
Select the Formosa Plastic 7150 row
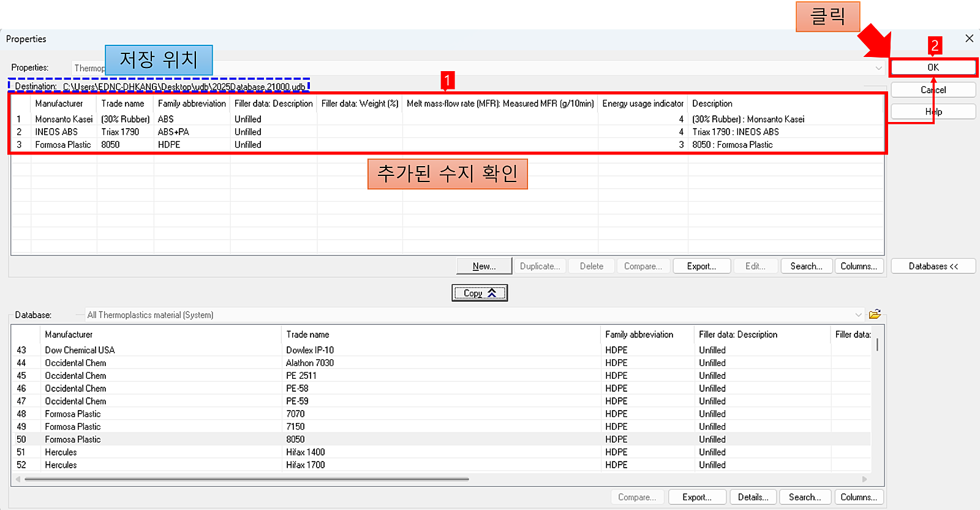click(442, 427)
